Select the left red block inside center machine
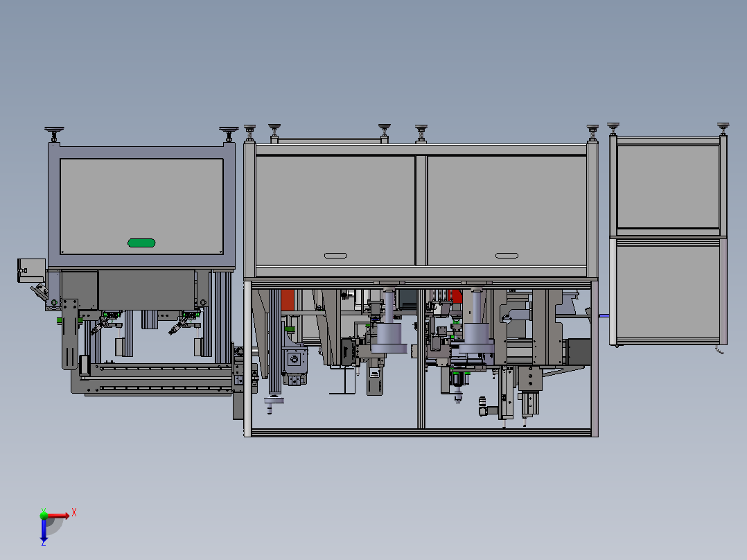Image resolution: width=747 pixels, height=560 pixels. tap(288, 300)
